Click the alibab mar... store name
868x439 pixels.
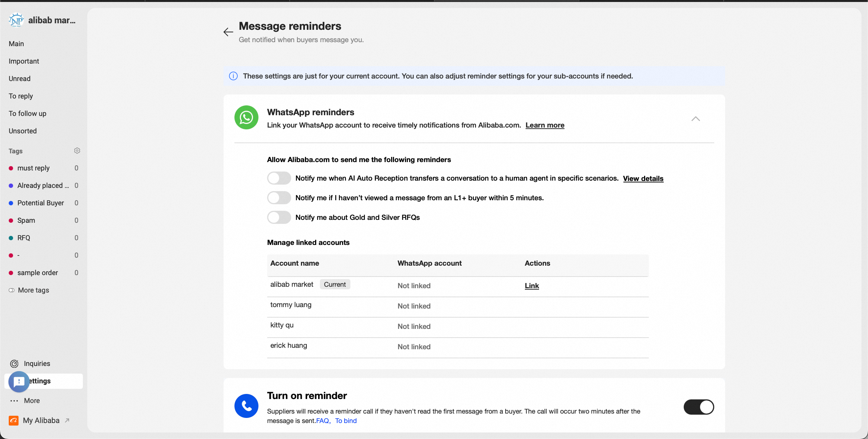52,20
